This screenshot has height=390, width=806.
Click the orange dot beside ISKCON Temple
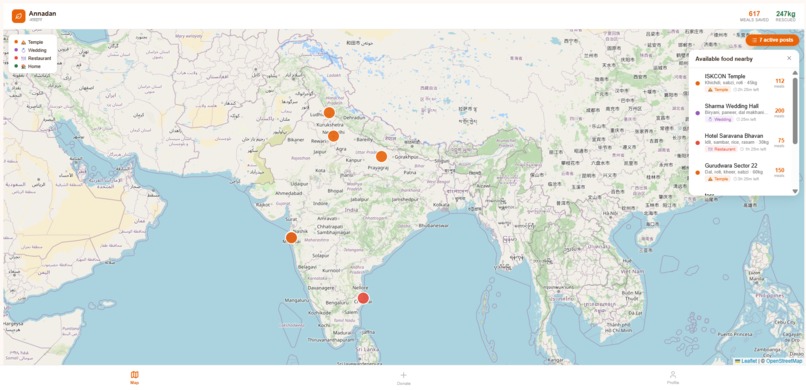pos(698,83)
